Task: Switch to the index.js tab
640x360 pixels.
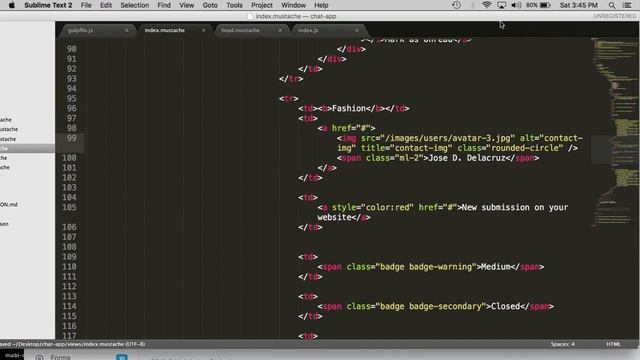Action: point(308,30)
